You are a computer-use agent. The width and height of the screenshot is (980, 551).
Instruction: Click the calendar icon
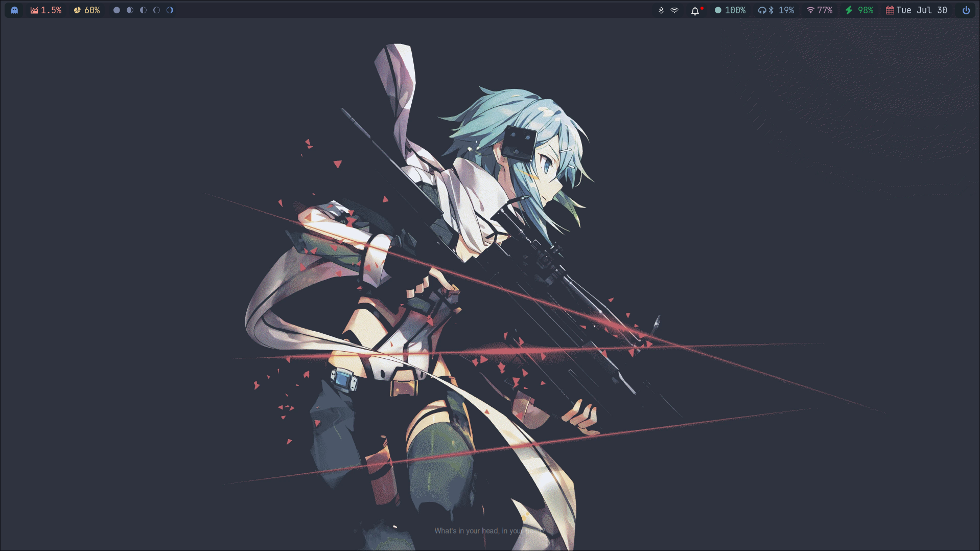tap(890, 10)
